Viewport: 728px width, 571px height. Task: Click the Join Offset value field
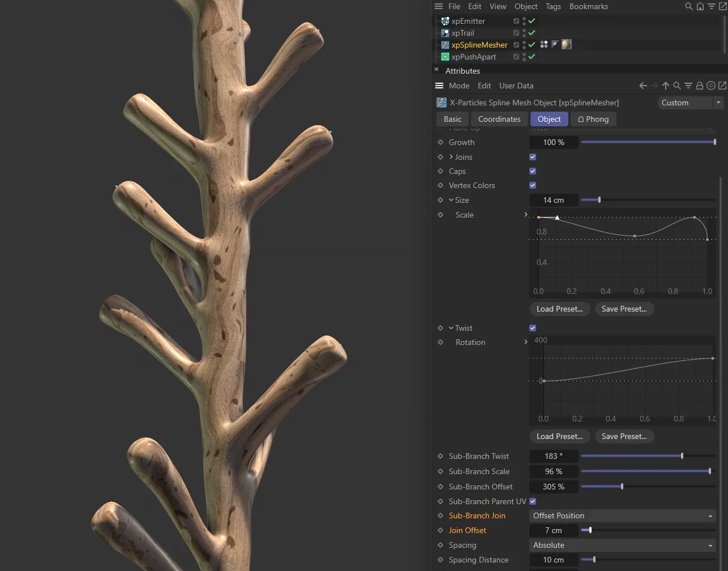click(x=554, y=530)
